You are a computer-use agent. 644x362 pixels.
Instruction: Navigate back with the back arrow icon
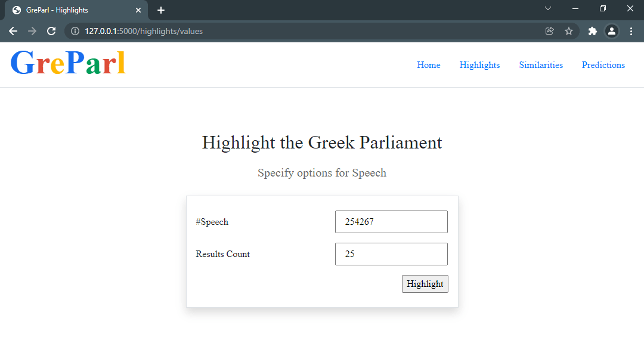pyautogui.click(x=13, y=31)
